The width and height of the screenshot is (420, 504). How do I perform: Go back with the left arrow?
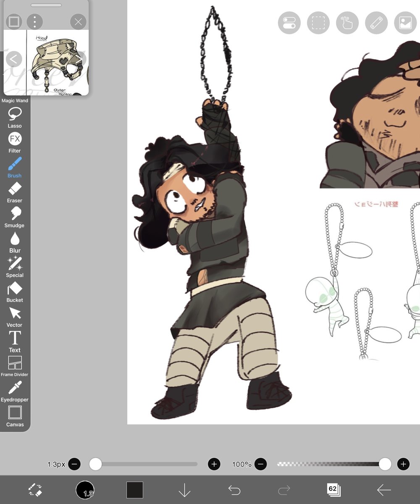pos(384,490)
